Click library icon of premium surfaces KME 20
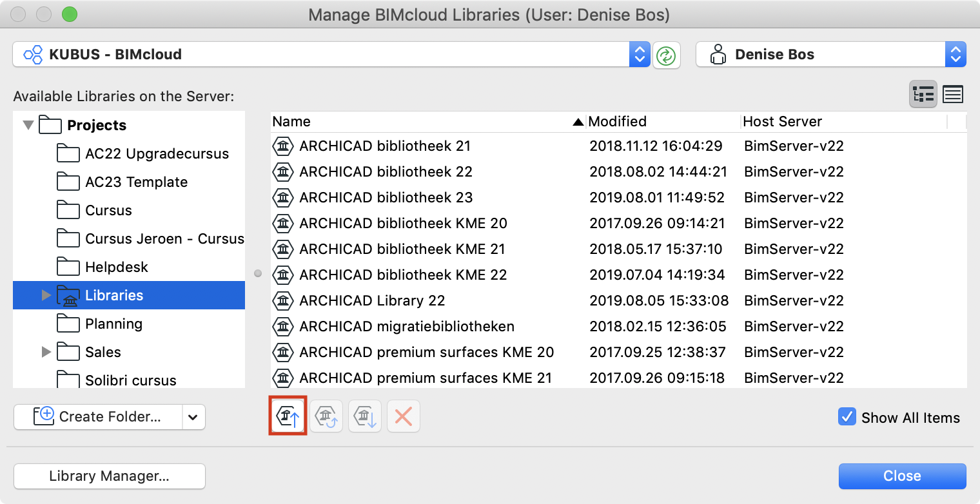 click(282, 353)
